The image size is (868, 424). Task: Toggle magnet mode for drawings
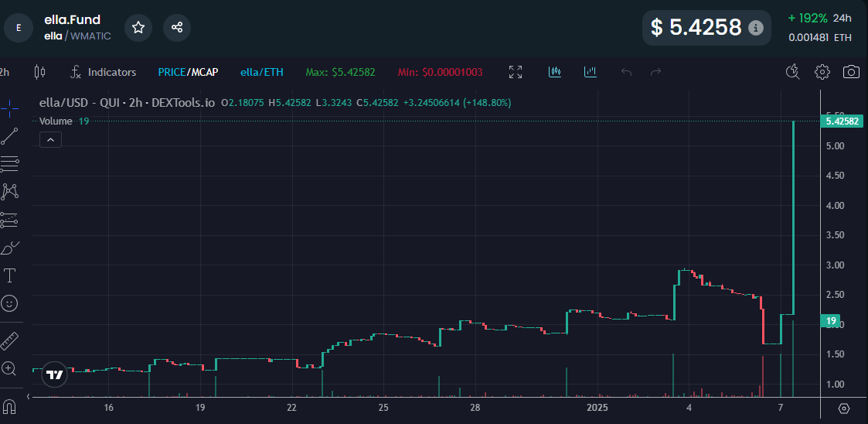(9, 407)
